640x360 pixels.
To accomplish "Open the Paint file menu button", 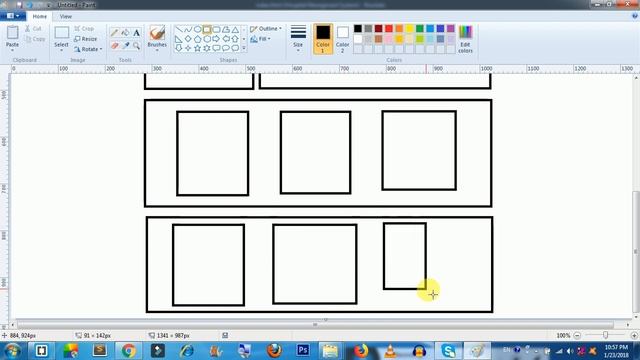I will click(13, 16).
